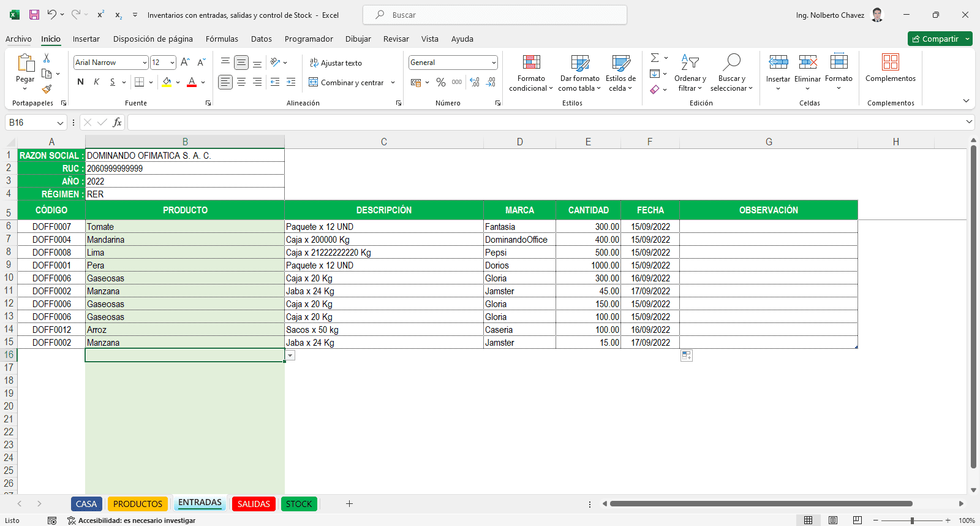The image size is (980, 526).
Task: Apply percent style format
Action: [441, 82]
